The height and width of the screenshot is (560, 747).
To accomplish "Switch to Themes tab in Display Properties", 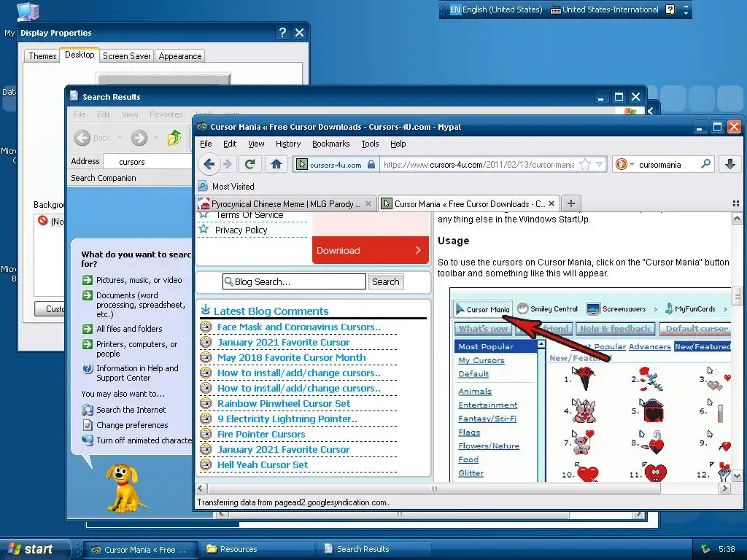I will (42, 55).
